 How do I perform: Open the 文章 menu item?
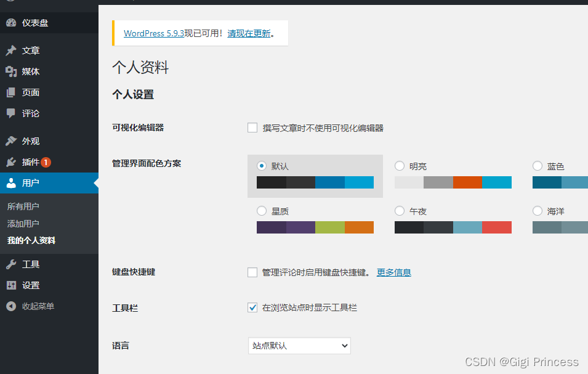(49, 51)
